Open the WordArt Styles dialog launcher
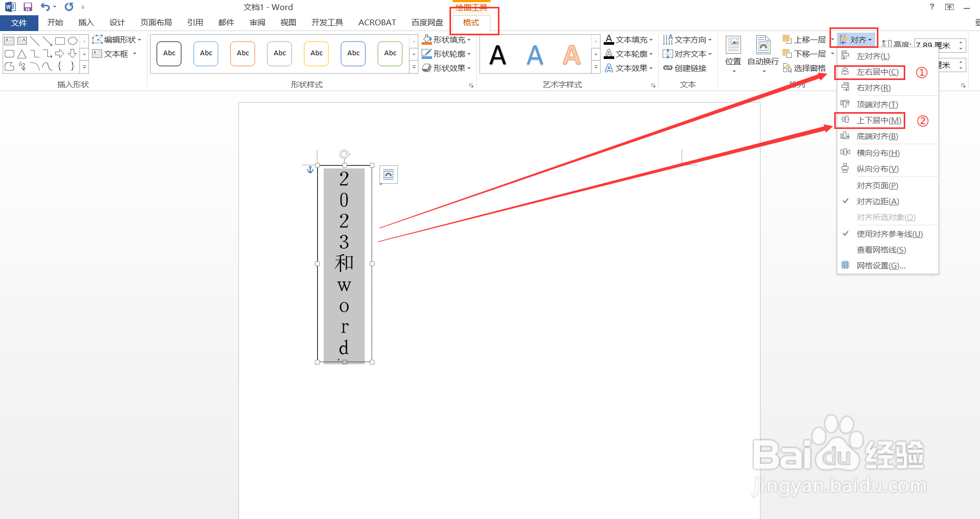The height and width of the screenshot is (519, 980). tap(653, 85)
